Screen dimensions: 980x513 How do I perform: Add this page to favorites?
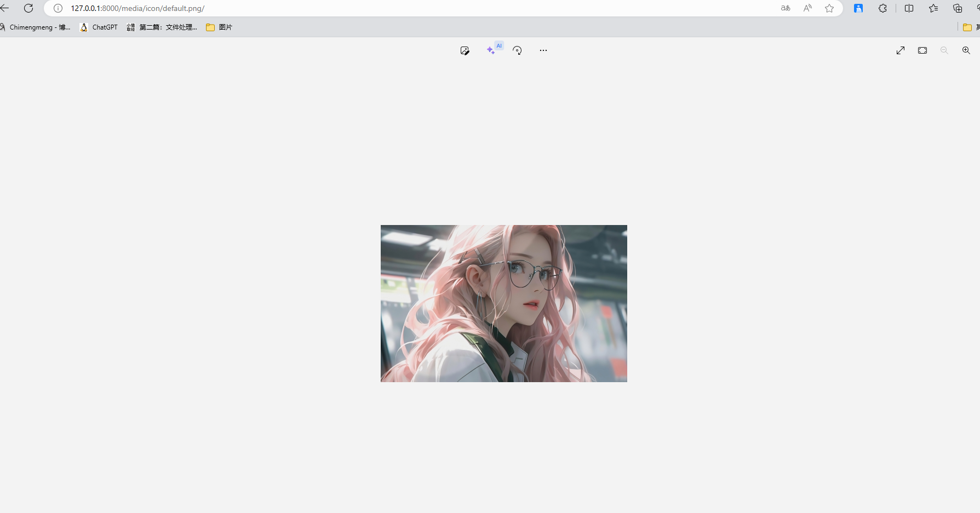point(829,8)
